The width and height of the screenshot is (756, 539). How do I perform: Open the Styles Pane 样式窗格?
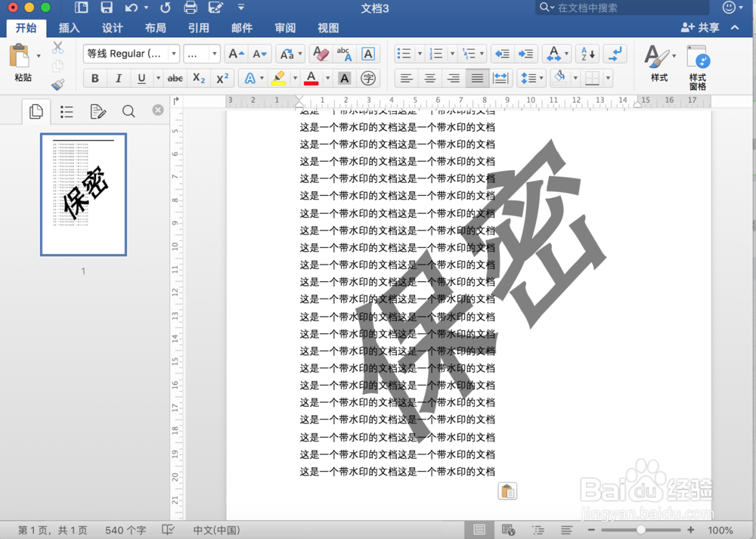[x=698, y=67]
